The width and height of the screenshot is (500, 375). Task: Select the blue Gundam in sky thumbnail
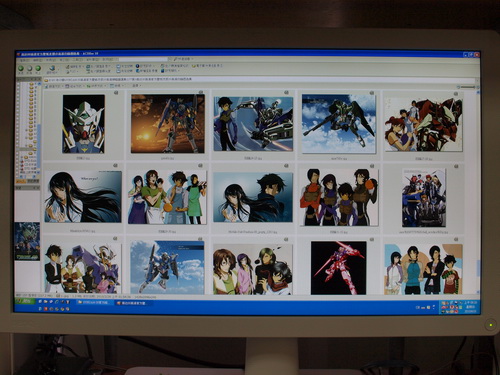pos(167,268)
